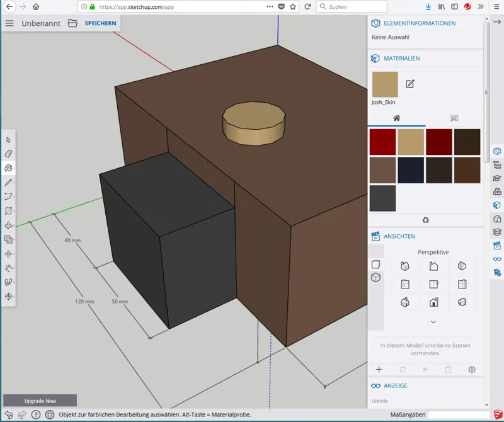
Task: Expand additional standard views with the chevron
Action: (x=433, y=321)
